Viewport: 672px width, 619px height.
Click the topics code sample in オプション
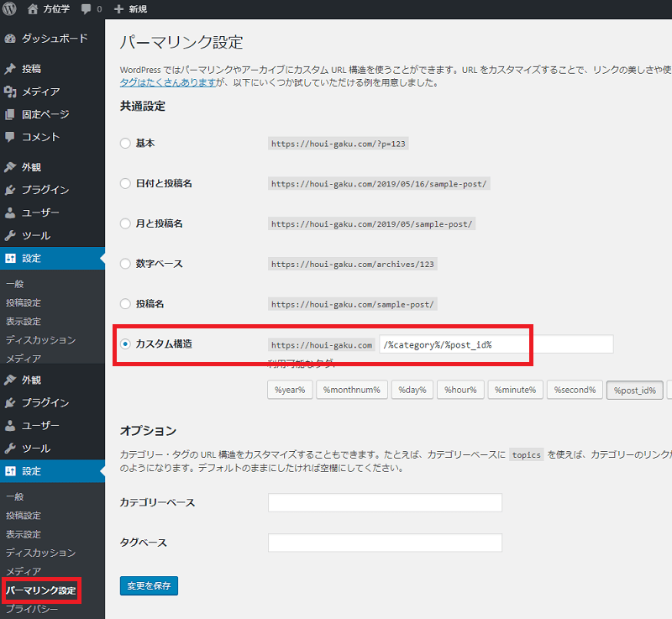pyautogui.click(x=527, y=455)
